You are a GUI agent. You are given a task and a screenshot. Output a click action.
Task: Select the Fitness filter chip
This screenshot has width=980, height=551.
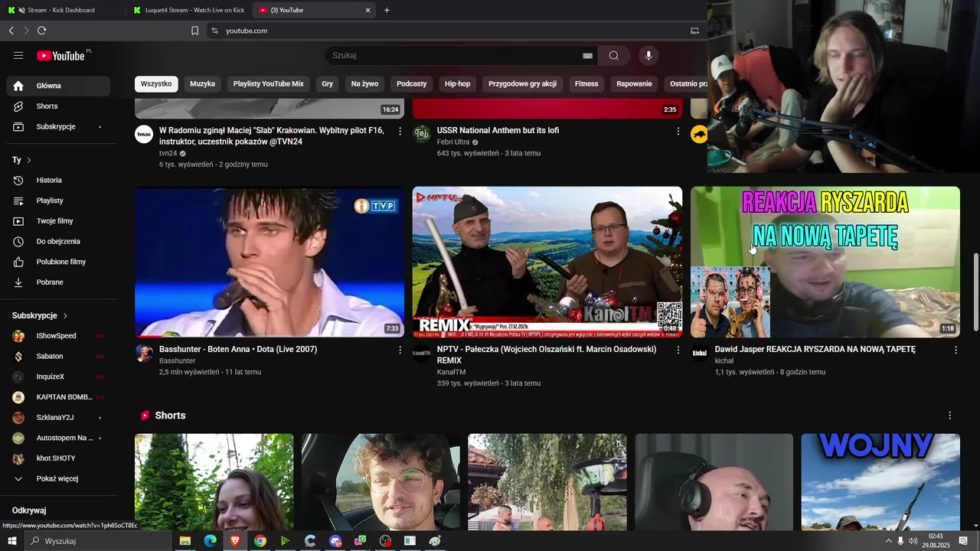point(586,84)
